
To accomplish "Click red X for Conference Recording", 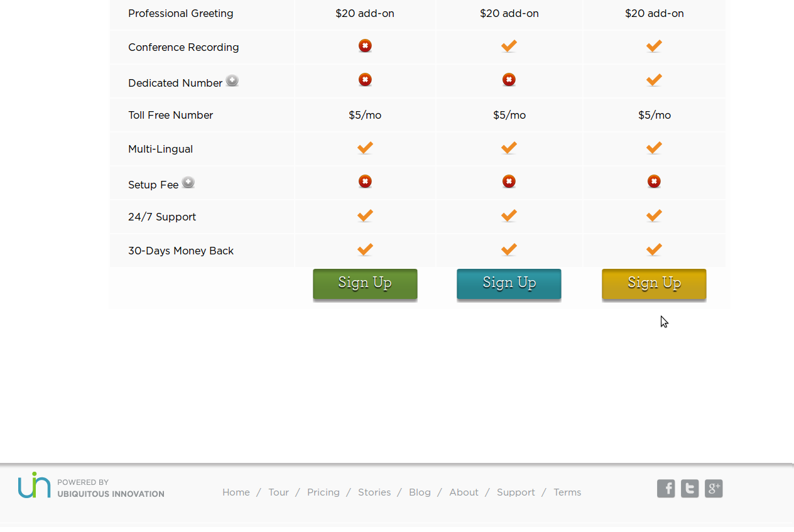I will 365,46.
